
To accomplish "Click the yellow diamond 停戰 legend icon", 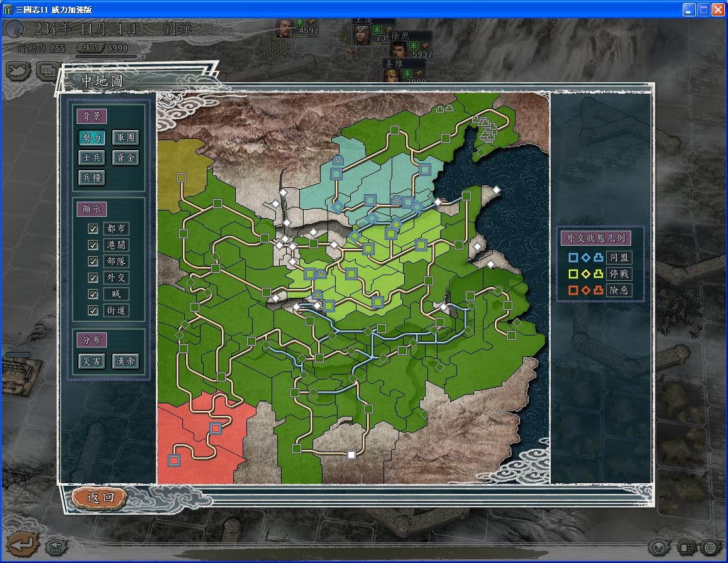I will coord(586,274).
